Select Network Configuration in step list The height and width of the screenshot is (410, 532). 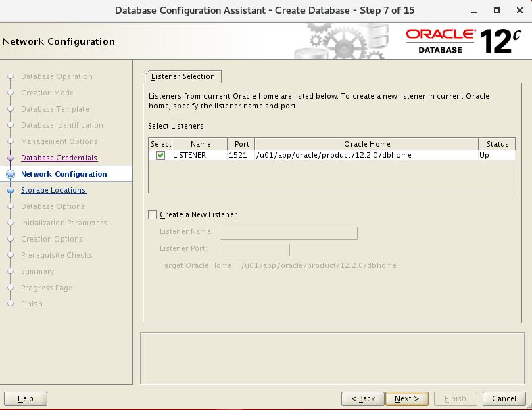pyautogui.click(x=64, y=174)
